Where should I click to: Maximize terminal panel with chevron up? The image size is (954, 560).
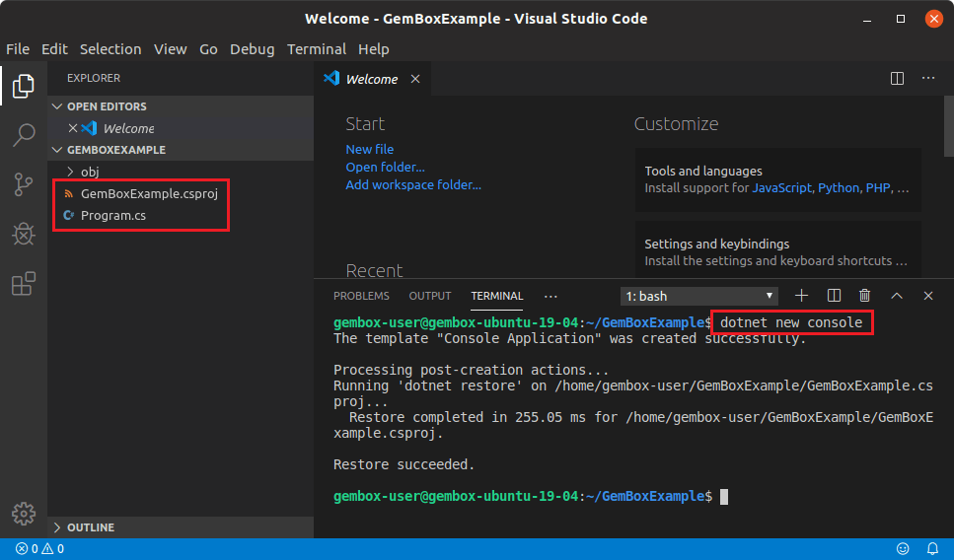(897, 296)
